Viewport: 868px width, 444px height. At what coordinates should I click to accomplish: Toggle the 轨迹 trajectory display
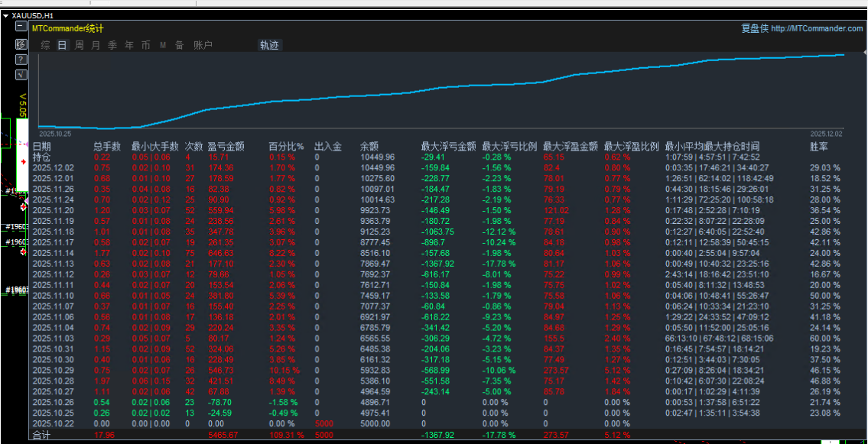point(270,44)
